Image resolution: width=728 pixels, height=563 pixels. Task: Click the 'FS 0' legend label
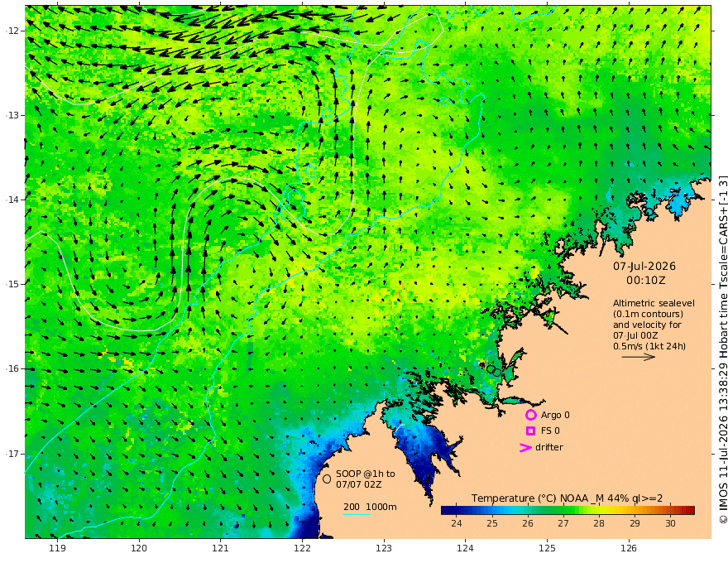tap(550, 431)
